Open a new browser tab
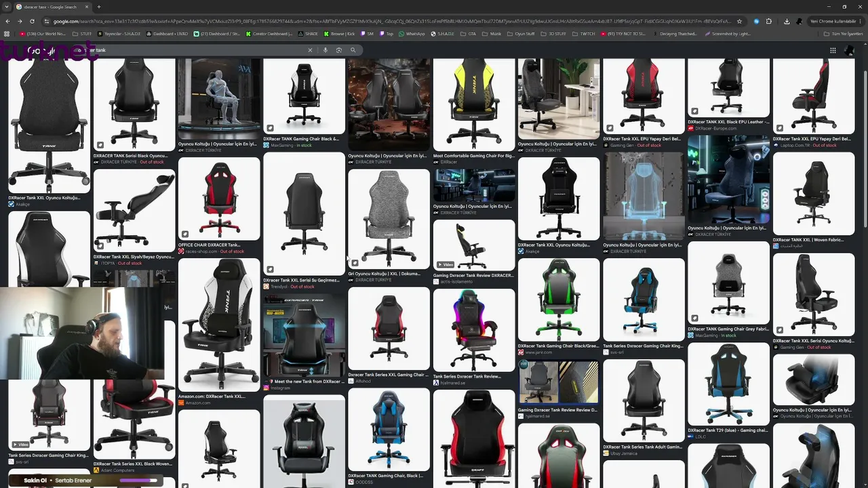 point(99,7)
